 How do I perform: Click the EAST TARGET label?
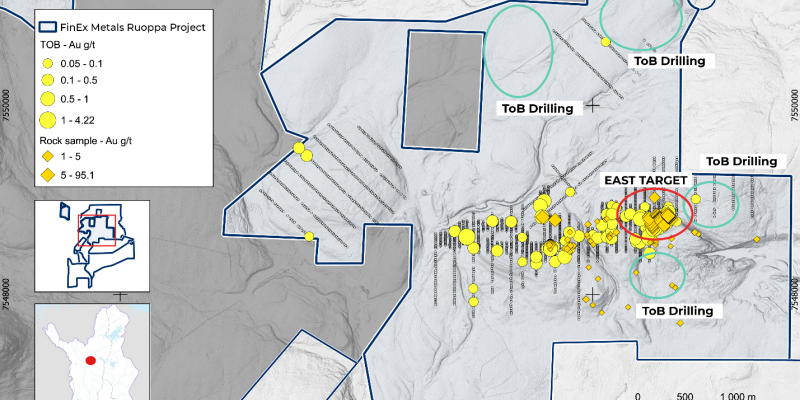pos(645,180)
